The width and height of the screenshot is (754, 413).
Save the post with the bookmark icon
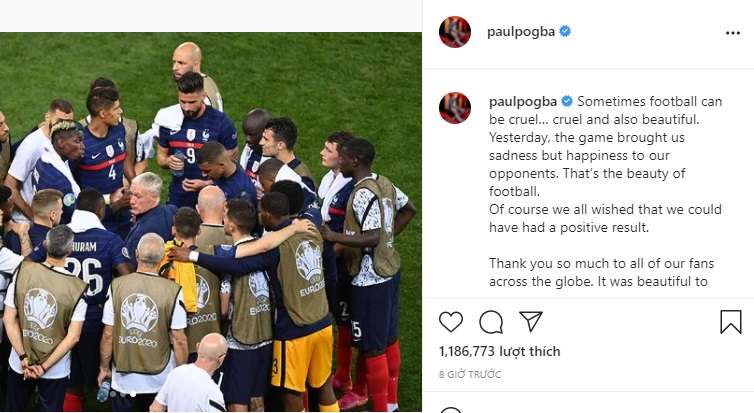(x=730, y=322)
